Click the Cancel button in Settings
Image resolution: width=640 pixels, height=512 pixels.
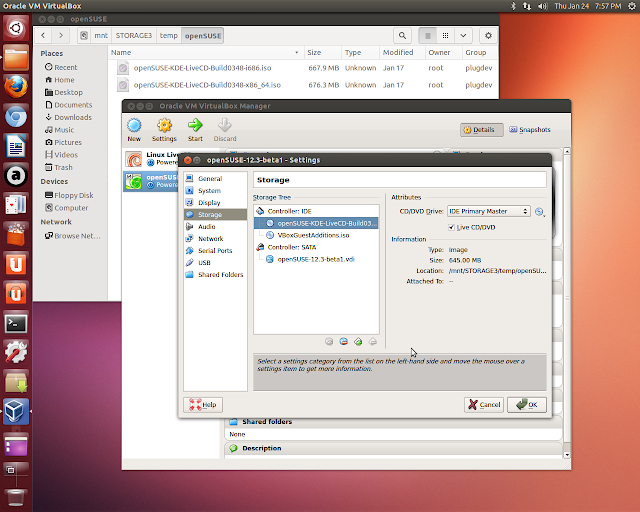[x=484, y=405]
